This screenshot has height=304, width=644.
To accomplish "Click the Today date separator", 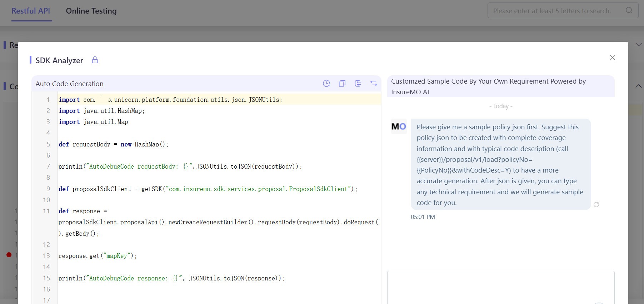I will click(501, 106).
